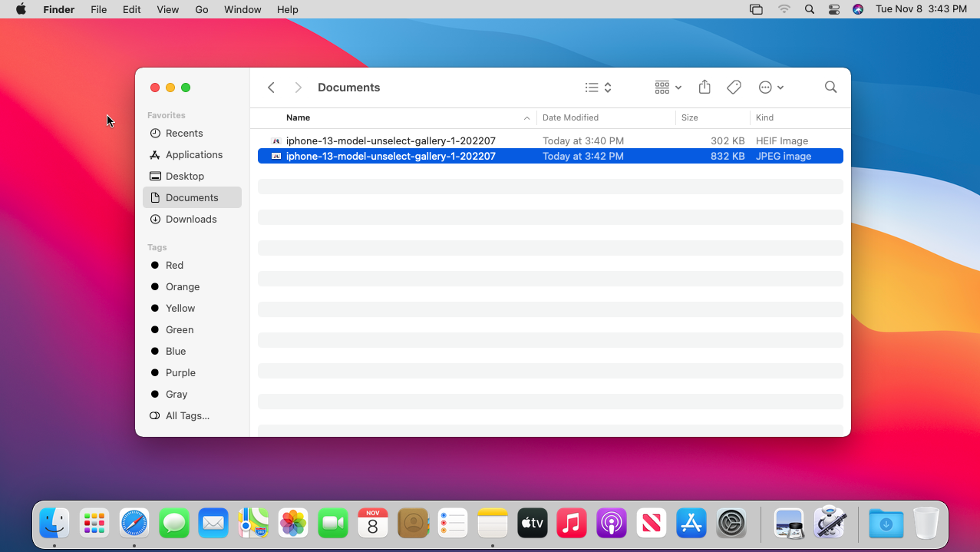
Task: Select the HEIF Image file row
Action: coord(550,140)
